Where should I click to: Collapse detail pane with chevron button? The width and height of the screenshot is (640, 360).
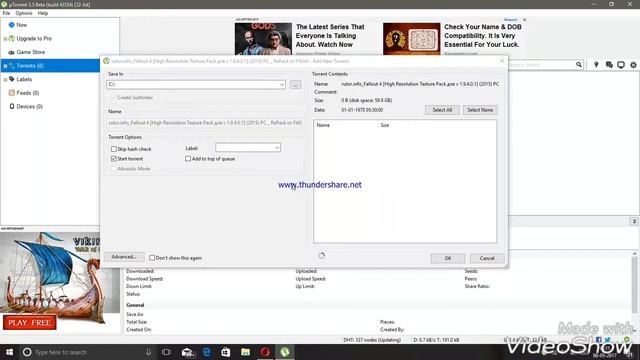pyautogui.click(x=634, y=221)
